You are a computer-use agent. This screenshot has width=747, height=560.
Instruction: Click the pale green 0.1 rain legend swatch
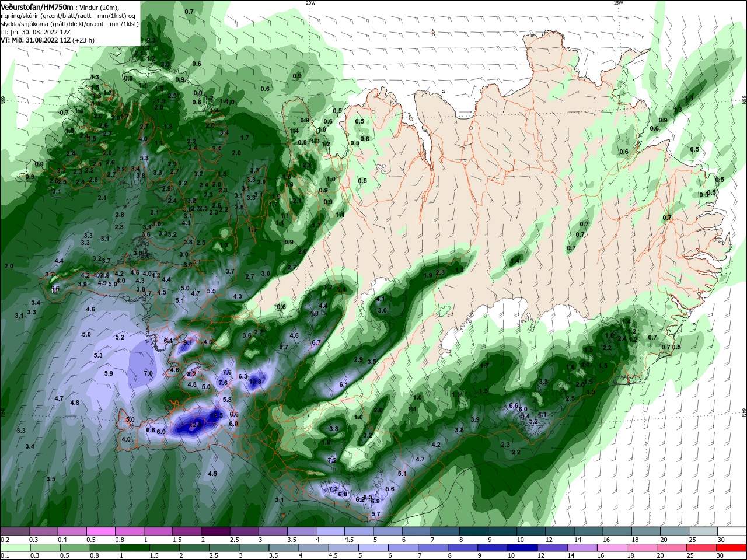point(15,548)
